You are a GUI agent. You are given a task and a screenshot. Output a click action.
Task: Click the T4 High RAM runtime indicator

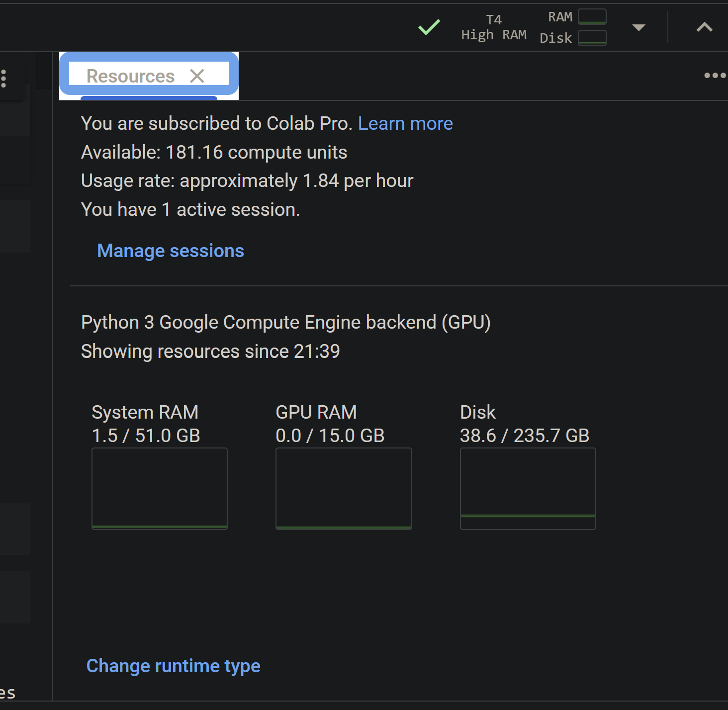[x=494, y=27]
